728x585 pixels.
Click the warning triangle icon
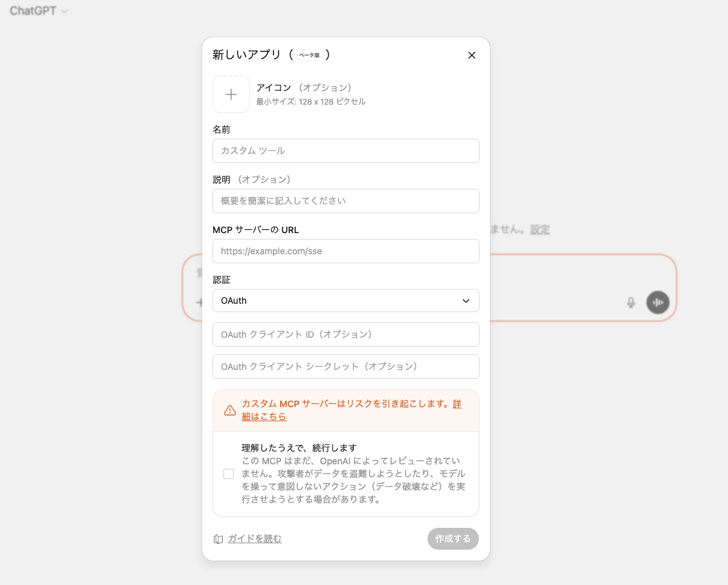click(230, 410)
